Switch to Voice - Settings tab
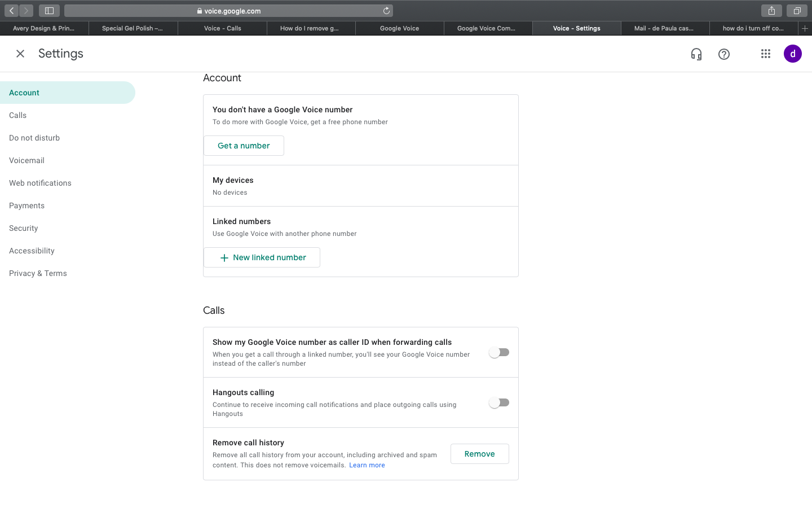Viewport: 812px width, 508px height. pyautogui.click(x=576, y=28)
